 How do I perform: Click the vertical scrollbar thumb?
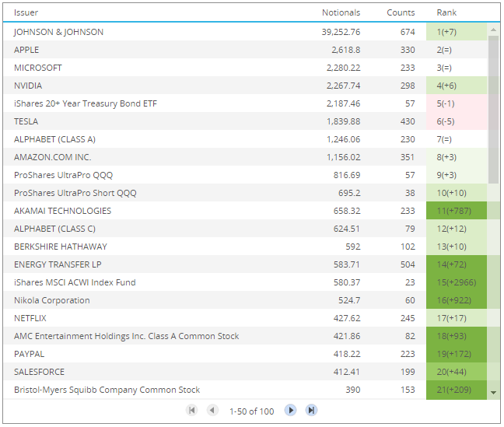tap(493, 110)
